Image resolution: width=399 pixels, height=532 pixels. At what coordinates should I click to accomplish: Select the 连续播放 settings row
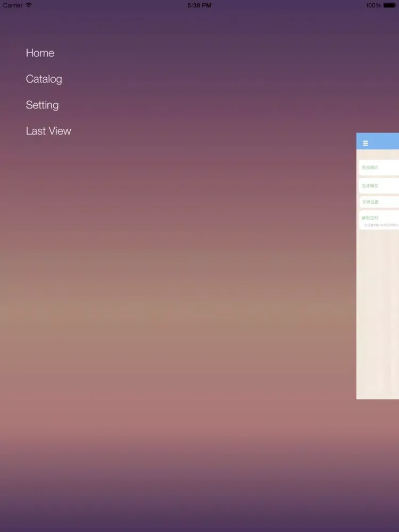[x=379, y=186]
